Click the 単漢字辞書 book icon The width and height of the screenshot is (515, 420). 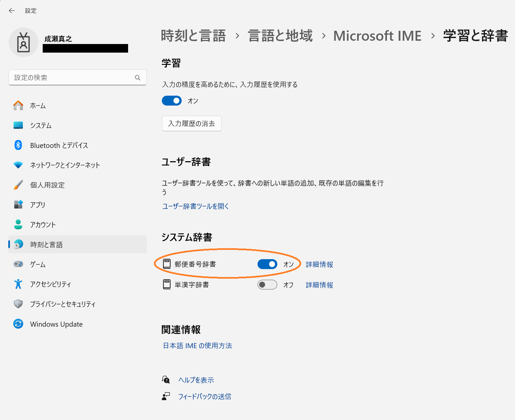[167, 284]
